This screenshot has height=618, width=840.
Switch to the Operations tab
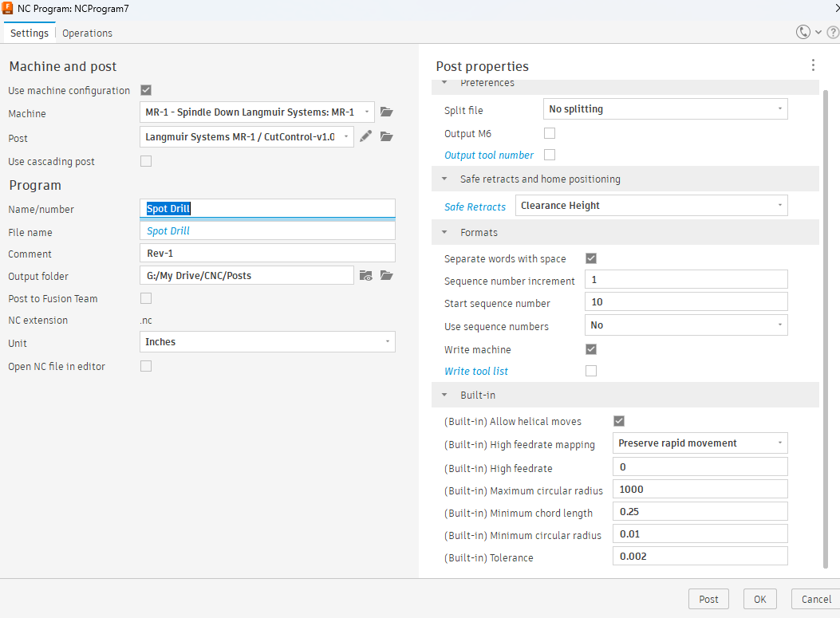point(87,33)
